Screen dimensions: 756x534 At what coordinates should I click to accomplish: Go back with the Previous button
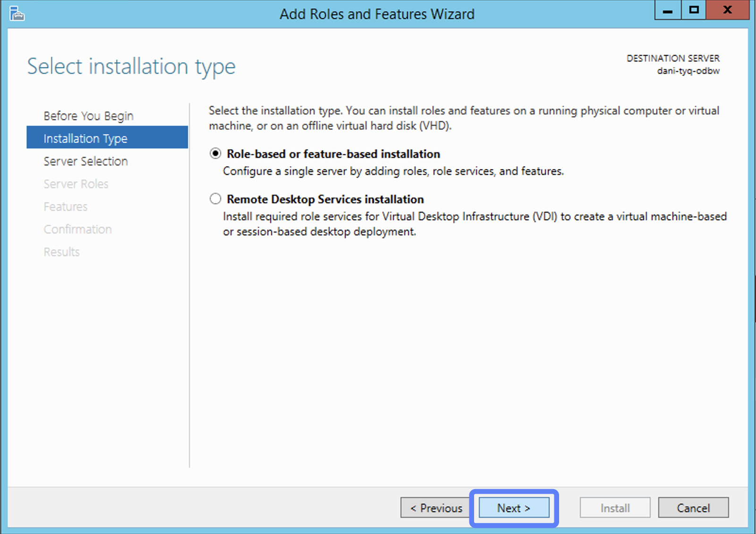[x=436, y=508]
